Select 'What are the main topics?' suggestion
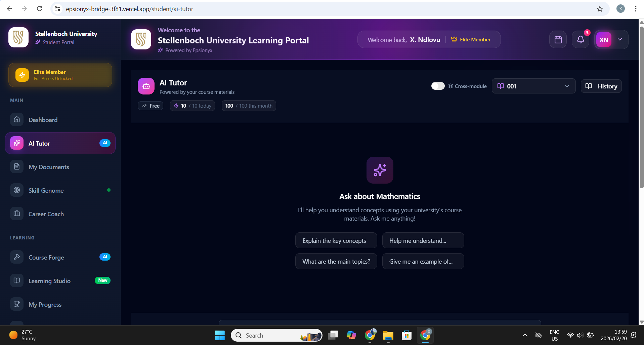The image size is (644, 345). click(x=336, y=261)
